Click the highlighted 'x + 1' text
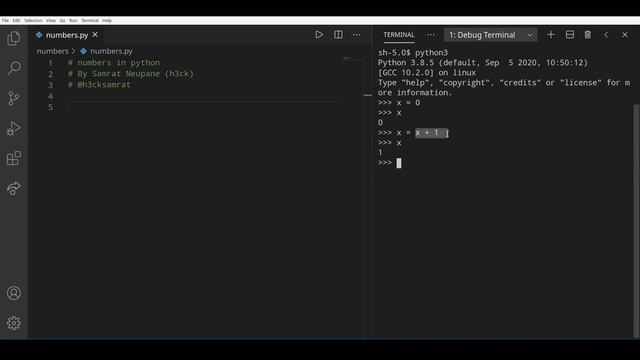Screen dimensions: 640x360 (431, 133)
